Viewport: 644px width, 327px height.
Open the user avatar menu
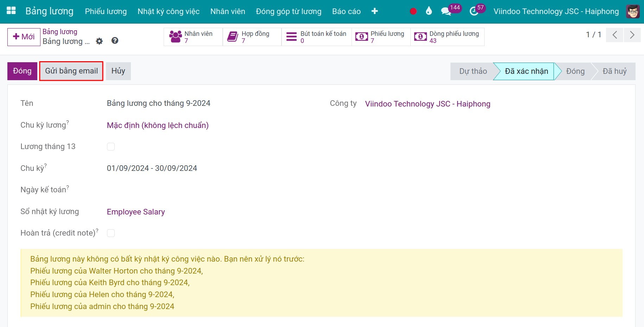point(633,11)
